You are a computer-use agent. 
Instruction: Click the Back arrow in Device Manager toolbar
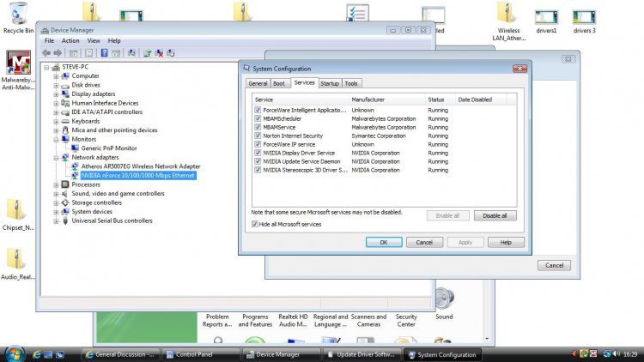(46, 53)
